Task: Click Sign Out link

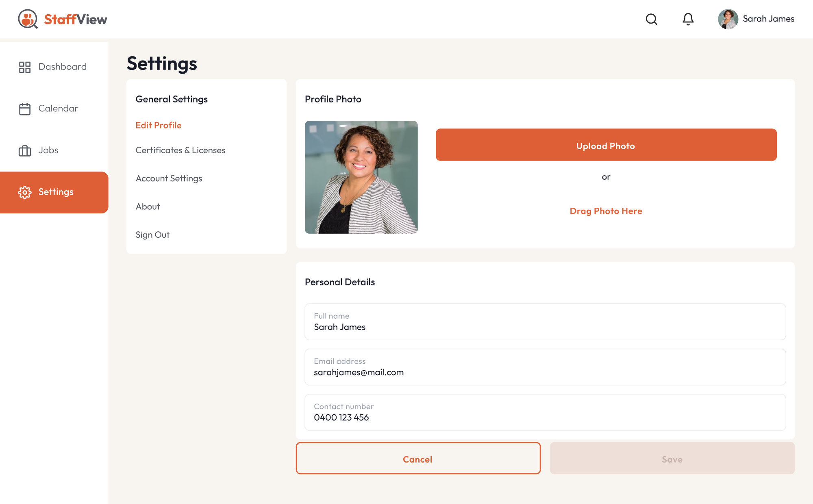Action: [152, 235]
